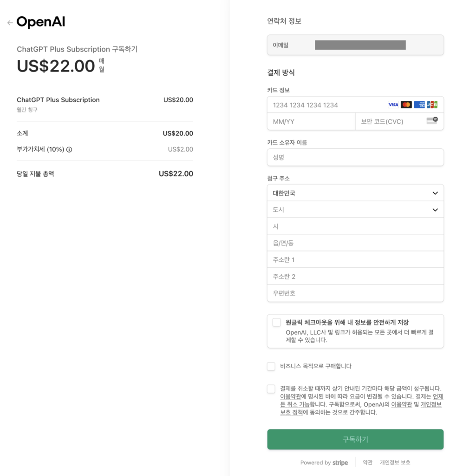The image size is (456, 476).
Task: Select the 우편번호 postal code field
Action: point(355,293)
